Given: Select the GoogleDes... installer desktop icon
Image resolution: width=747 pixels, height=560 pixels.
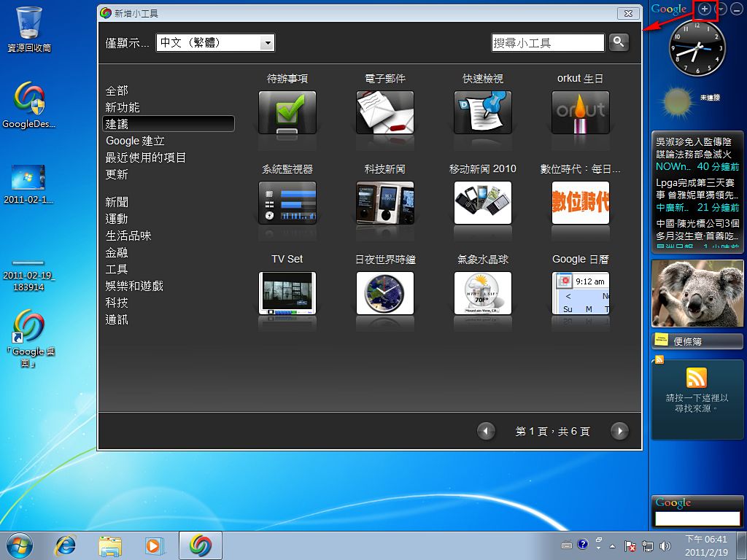Looking at the screenshot, I should [29, 105].
